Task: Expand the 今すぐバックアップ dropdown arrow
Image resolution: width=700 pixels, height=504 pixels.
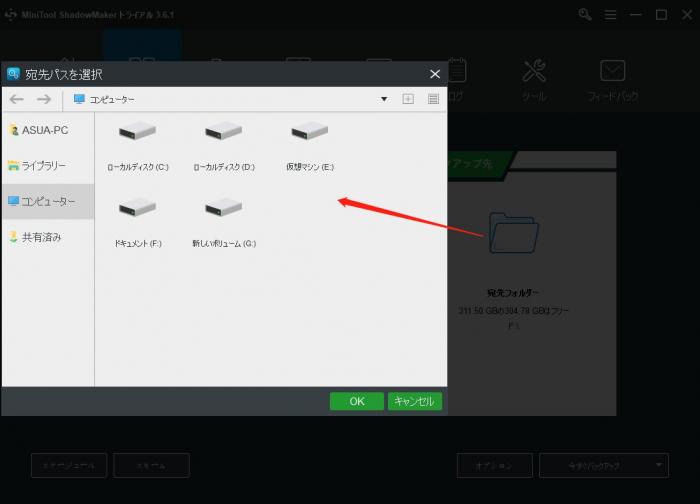Action: pyautogui.click(x=659, y=465)
